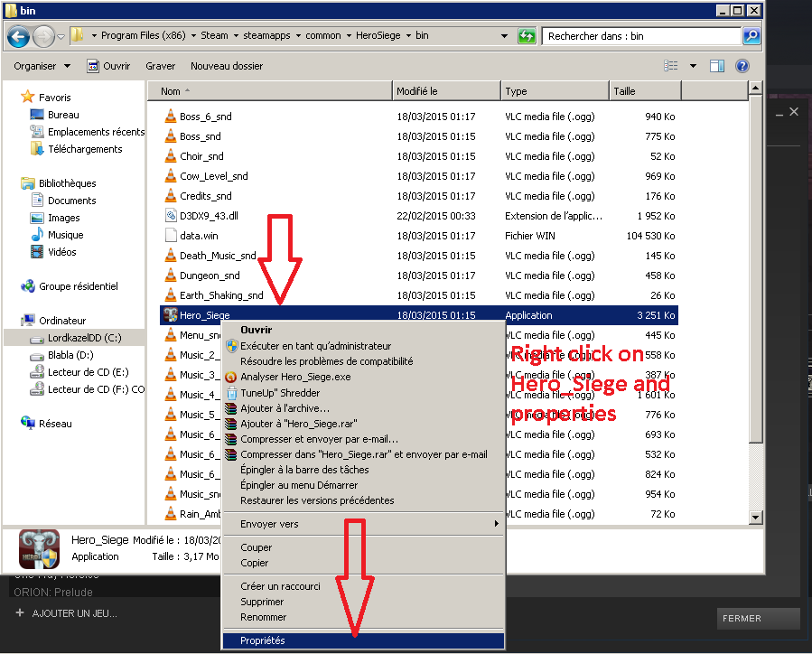
Task: Toggle the preview pane icon
Action: pyautogui.click(x=717, y=66)
